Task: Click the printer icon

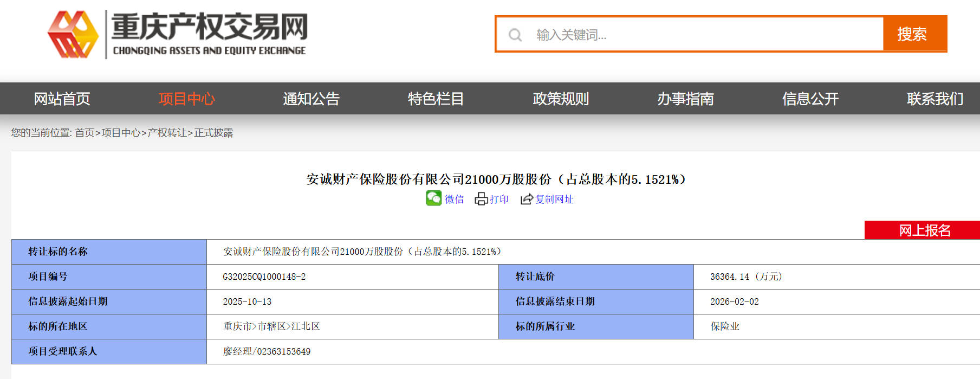Action: click(481, 199)
